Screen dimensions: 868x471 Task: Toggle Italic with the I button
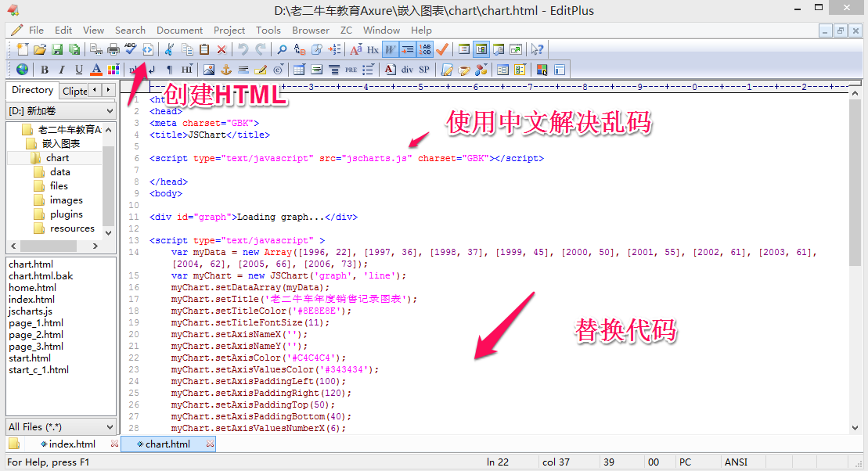[x=62, y=70]
